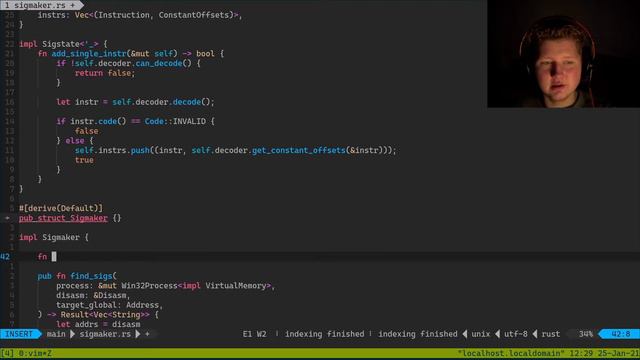The width and height of the screenshot is (640, 360).
Task: Click the INSERT mode indicator
Action: click(x=19, y=334)
